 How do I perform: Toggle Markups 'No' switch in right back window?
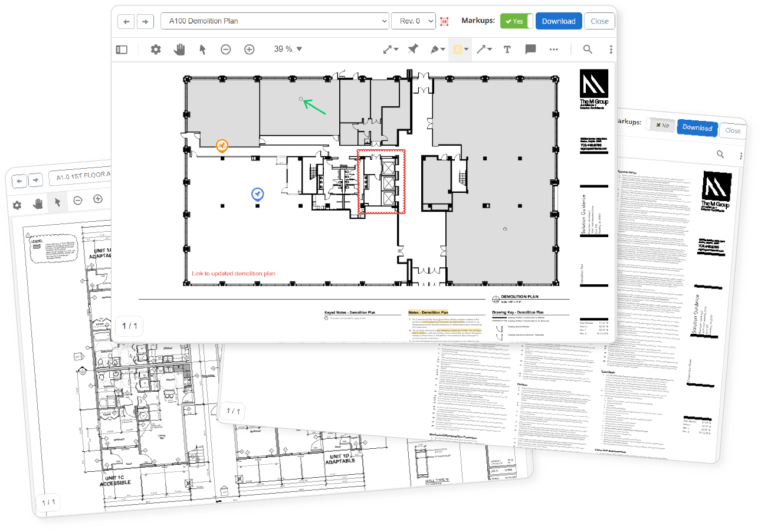tap(661, 125)
